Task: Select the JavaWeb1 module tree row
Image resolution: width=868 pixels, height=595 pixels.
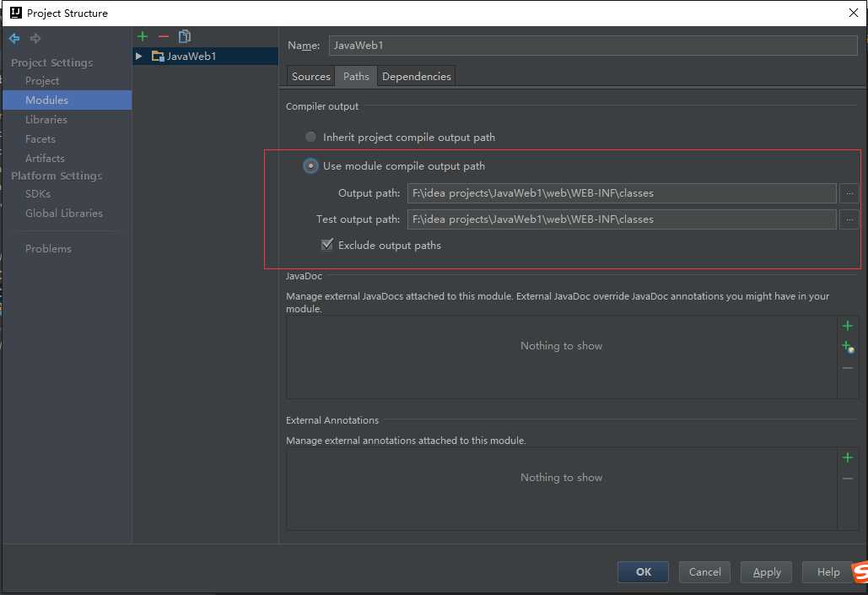Action: coord(205,56)
